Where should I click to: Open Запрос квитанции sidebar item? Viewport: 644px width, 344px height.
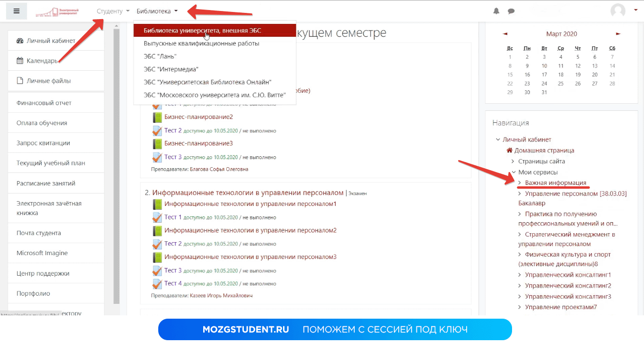tap(56, 143)
